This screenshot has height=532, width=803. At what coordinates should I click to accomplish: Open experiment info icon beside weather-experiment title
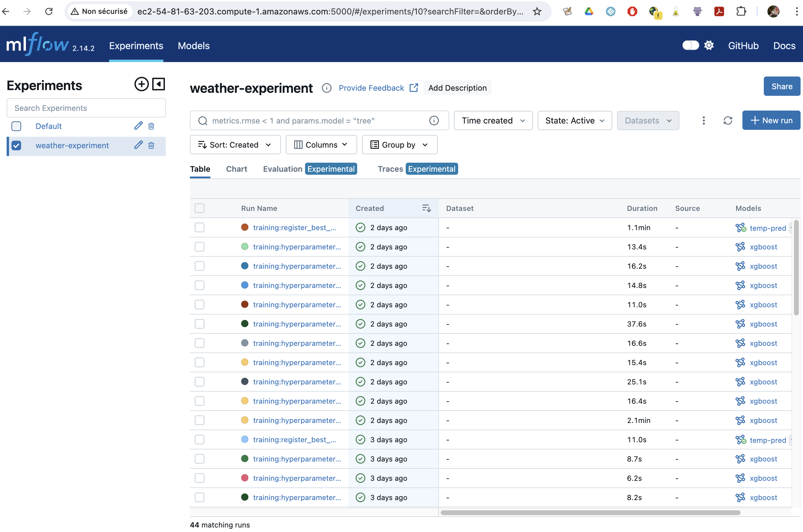pos(326,88)
